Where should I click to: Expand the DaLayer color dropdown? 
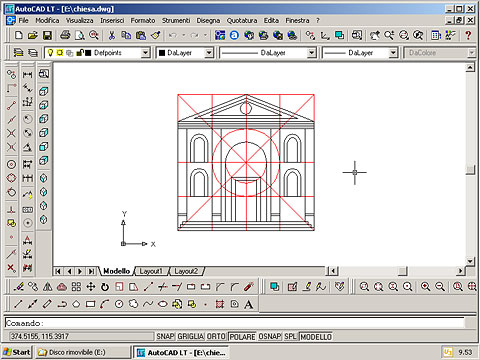[x=209, y=53]
